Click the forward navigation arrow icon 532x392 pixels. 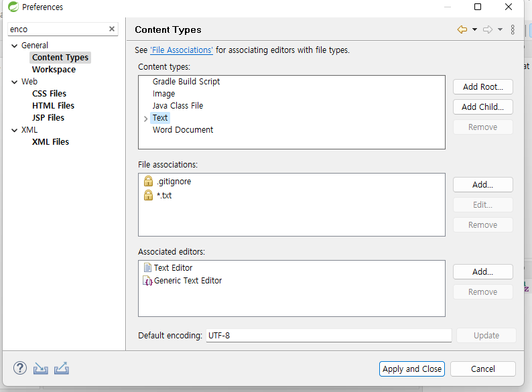tap(488, 29)
